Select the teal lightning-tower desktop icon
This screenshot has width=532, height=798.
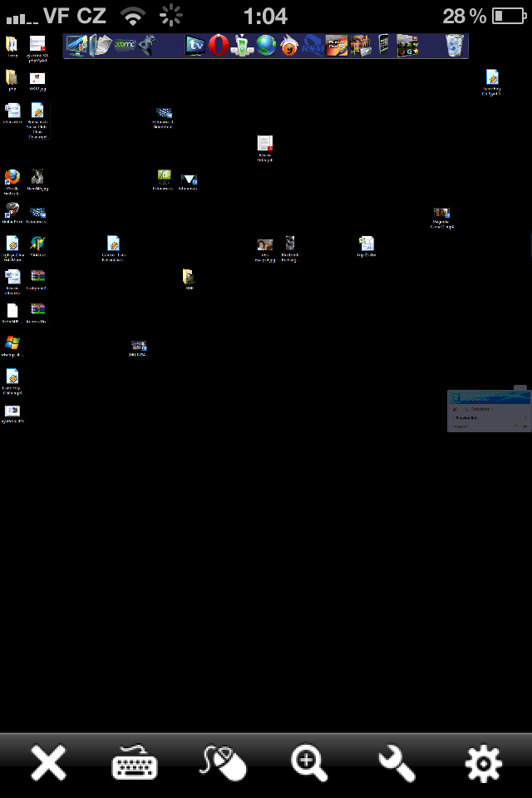click(x=37, y=244)
